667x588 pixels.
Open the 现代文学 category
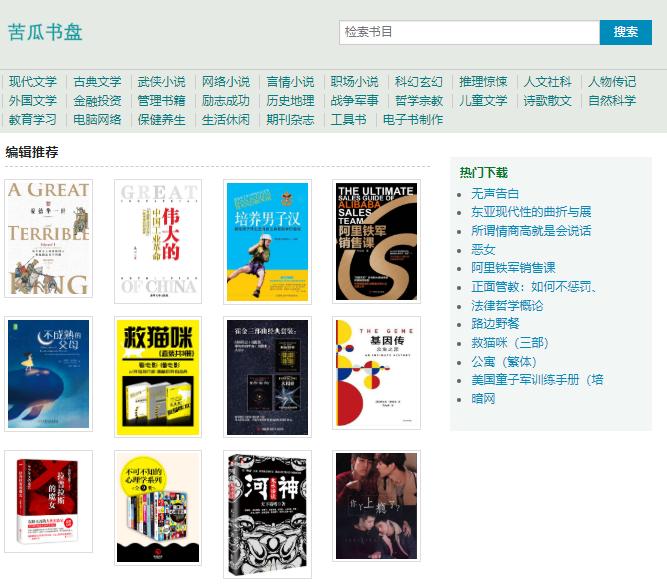33,82
